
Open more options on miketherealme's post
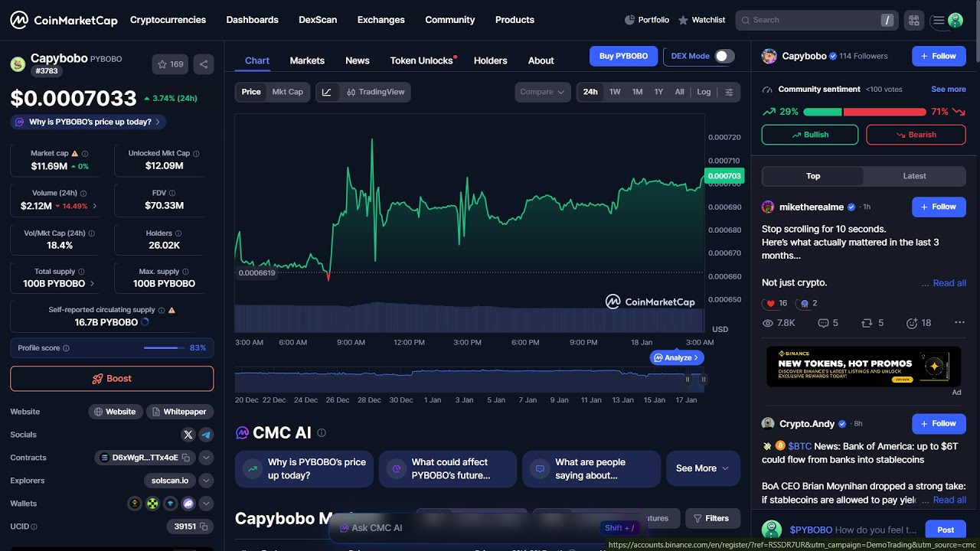coord(959,323)
